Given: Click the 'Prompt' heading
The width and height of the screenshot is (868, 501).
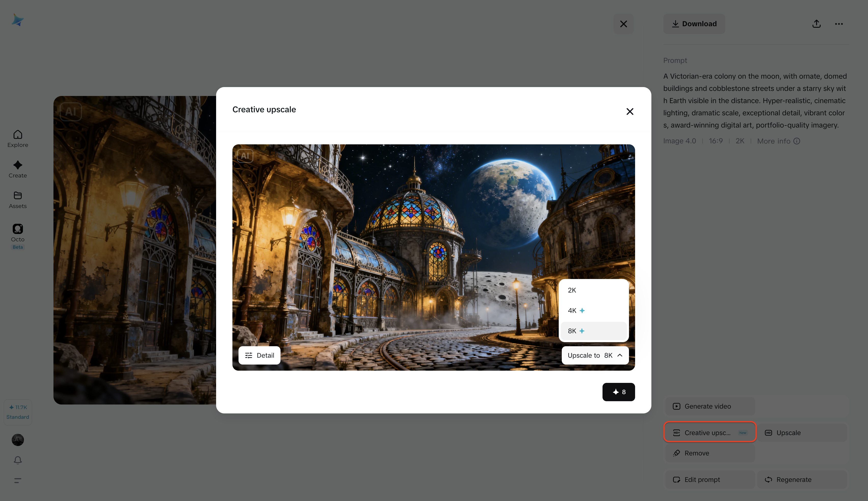Looking at the screenshot, I should pos(675,60).
